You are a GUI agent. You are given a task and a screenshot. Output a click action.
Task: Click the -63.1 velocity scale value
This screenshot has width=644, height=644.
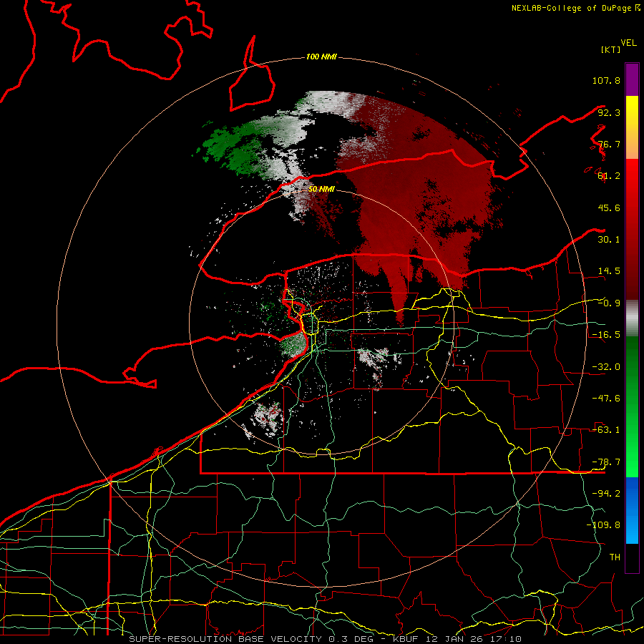[606, 430]
